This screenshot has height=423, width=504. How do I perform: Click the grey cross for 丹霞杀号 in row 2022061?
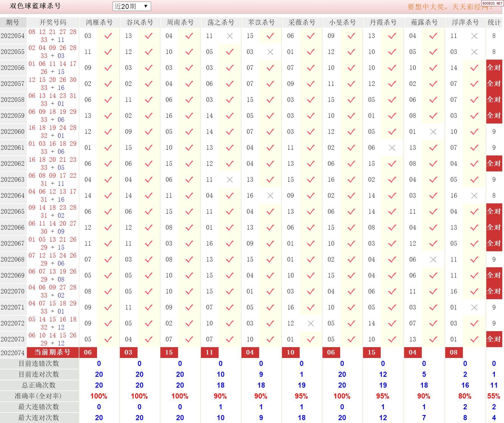(x=392, y=147)
